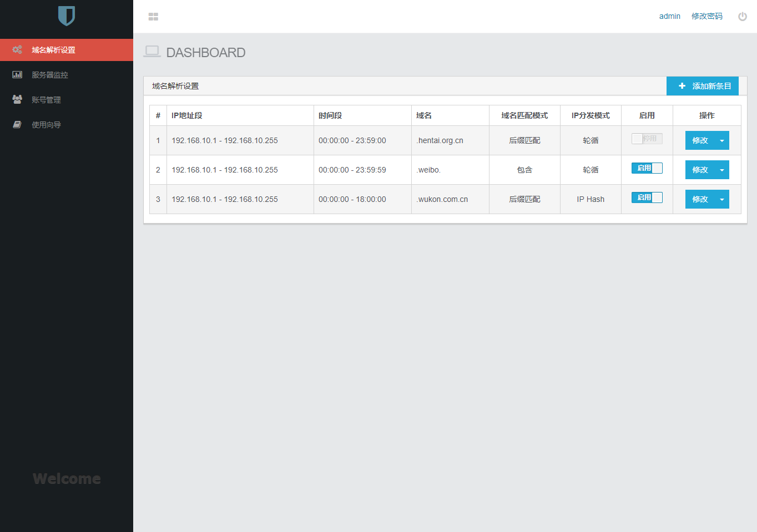Open 使用向导 menu item
The width and height of the screenshot is (757, 532).
[x=67, y=125]
